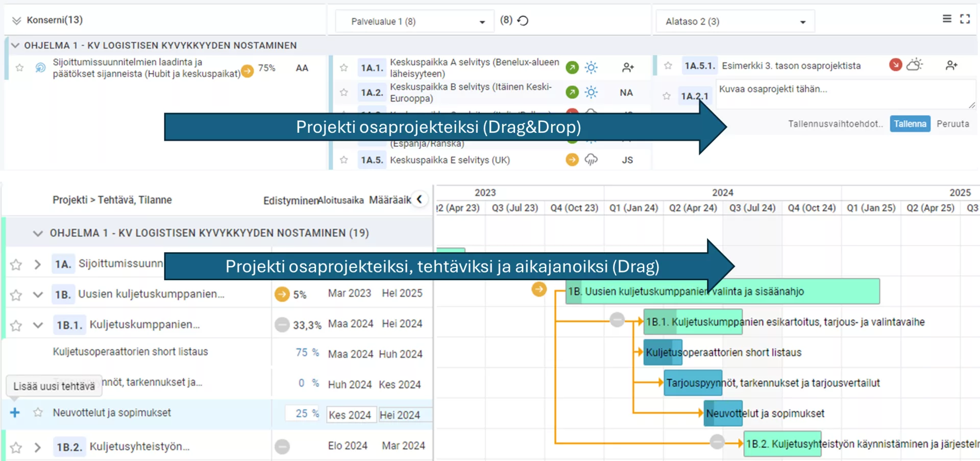Image resolution: width=980 pixels, height=461 pixels.
Task: Click the green trend arrow icon on row 1A.1
Action: coord(572,67)
